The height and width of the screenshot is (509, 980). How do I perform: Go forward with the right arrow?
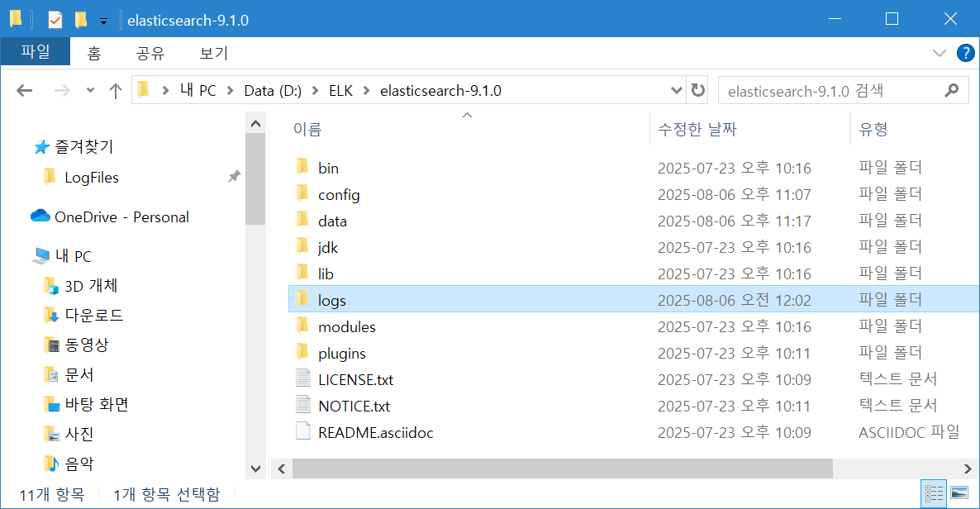62,91
